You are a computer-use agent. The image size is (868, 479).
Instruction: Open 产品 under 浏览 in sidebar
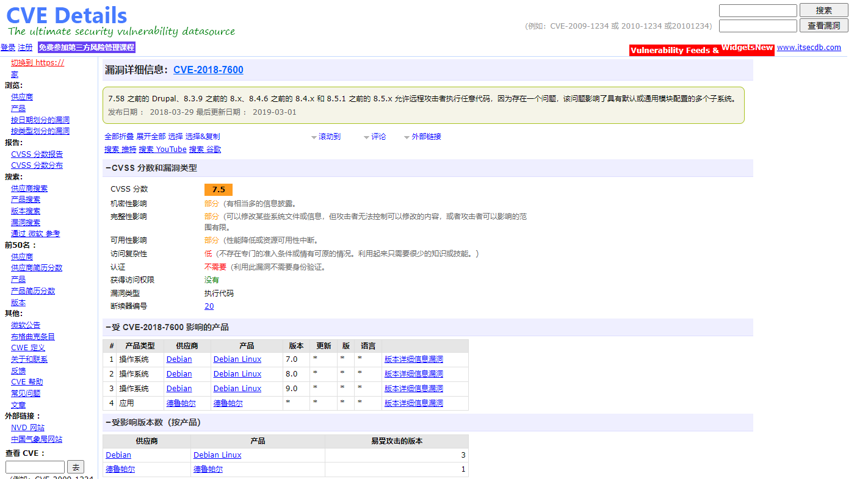click(x=18, y=108)
